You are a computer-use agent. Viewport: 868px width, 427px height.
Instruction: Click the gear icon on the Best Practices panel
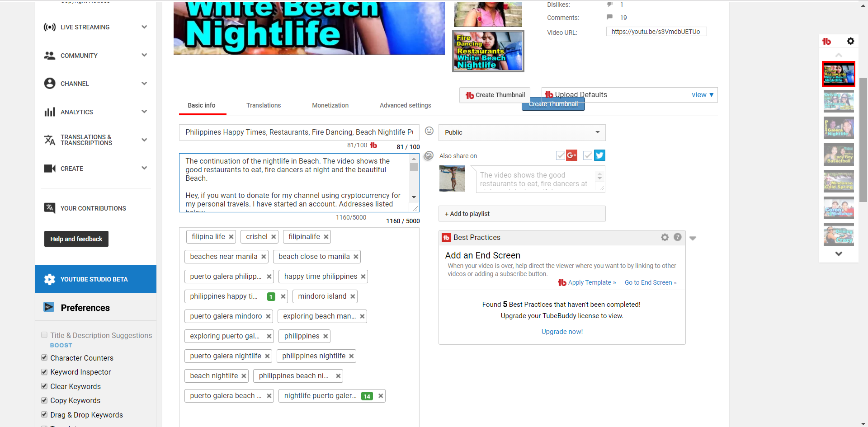[x=665, y=237]
